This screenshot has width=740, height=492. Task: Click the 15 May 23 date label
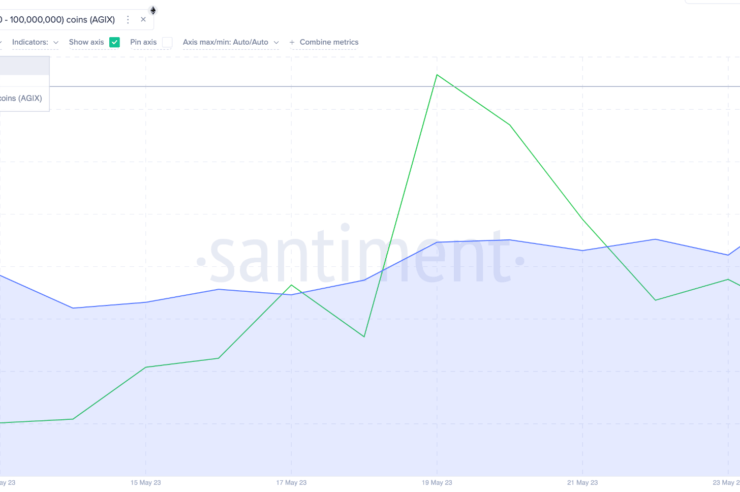(x=146, y=483)
